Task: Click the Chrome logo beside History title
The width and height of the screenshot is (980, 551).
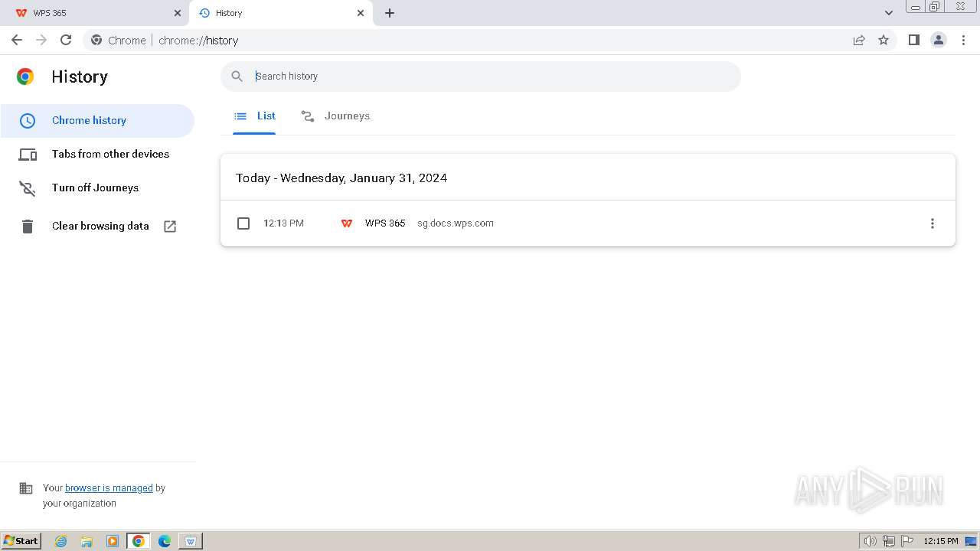Action: pyautogui.click(x=25, y=77)
